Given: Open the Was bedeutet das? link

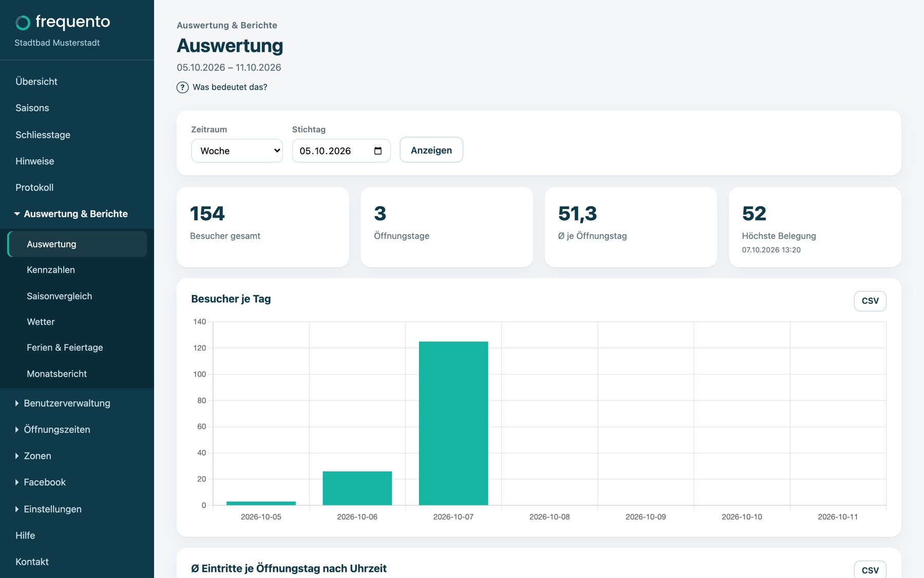Looking at the screenshot, I should 230,87.
